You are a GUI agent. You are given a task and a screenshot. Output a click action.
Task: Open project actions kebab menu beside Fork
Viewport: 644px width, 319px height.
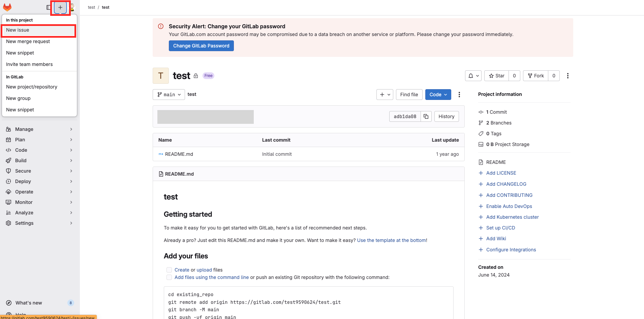click(568, 76)
